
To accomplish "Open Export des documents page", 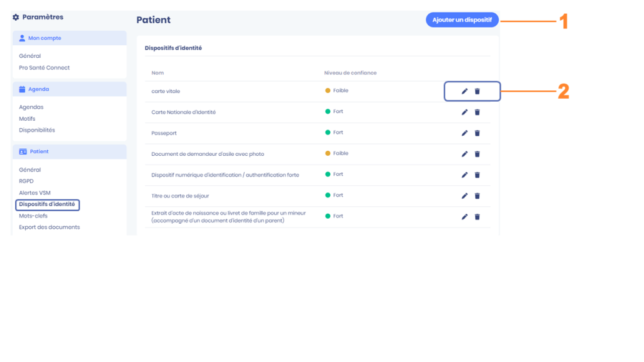I will tap(49, 228).
